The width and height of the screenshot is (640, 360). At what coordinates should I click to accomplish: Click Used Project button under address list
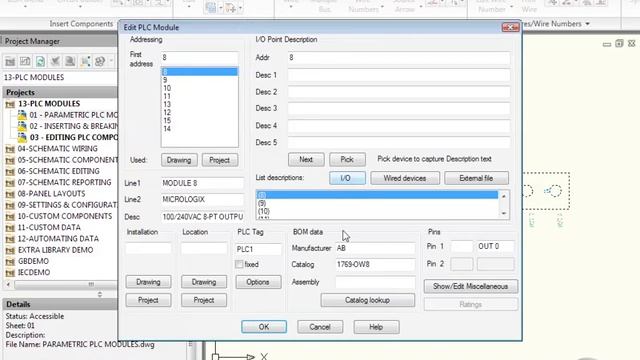point(220,160)
